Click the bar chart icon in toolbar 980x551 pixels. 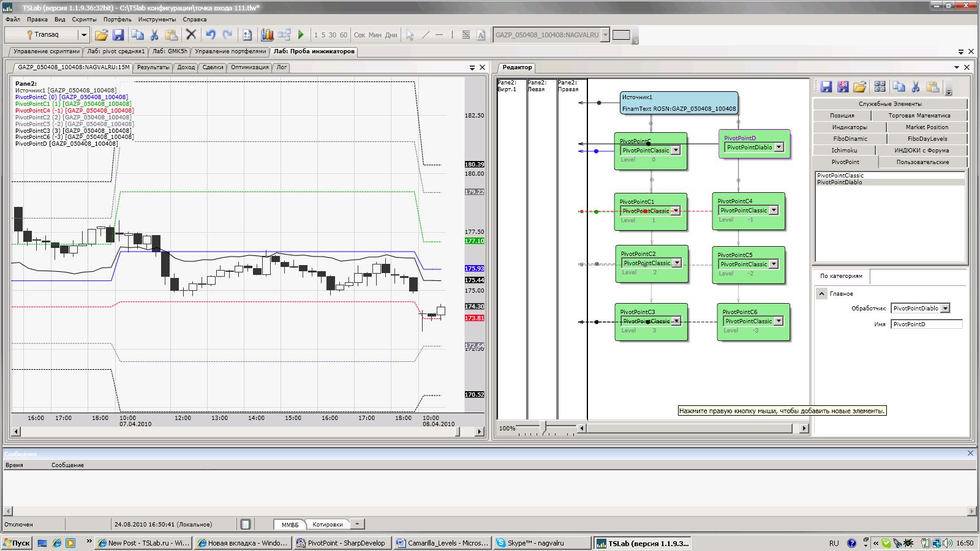tap(267, 35)
